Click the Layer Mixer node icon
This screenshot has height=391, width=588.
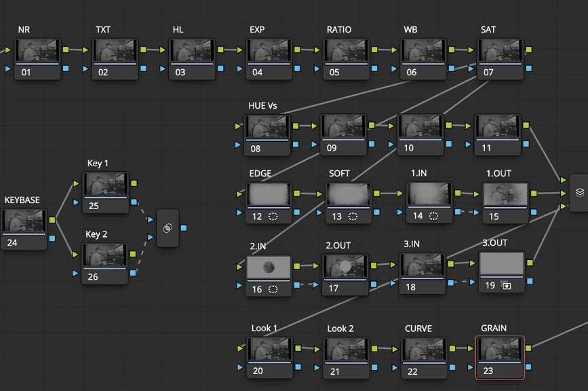pos(580,193)
